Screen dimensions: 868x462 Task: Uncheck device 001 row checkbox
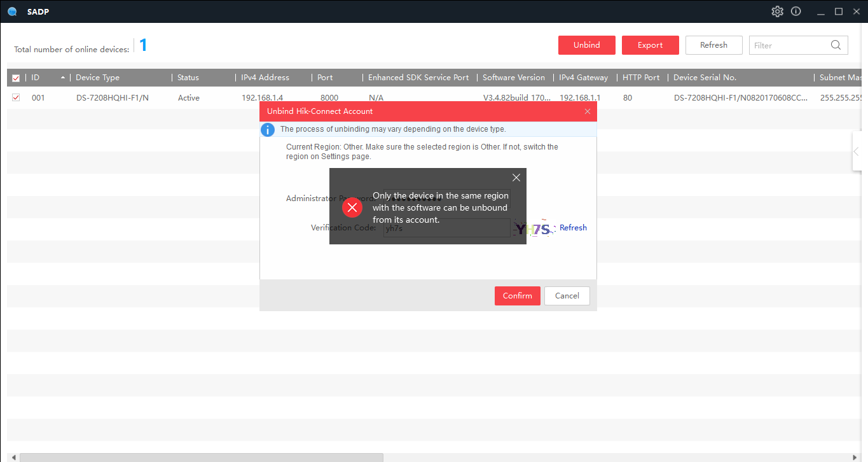pyautogui.click(x=16, y=97)
